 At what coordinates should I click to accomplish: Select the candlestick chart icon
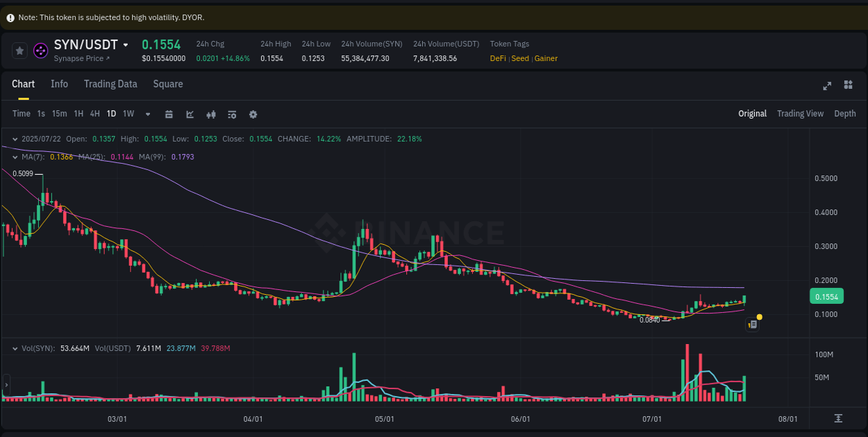point(211,114)
